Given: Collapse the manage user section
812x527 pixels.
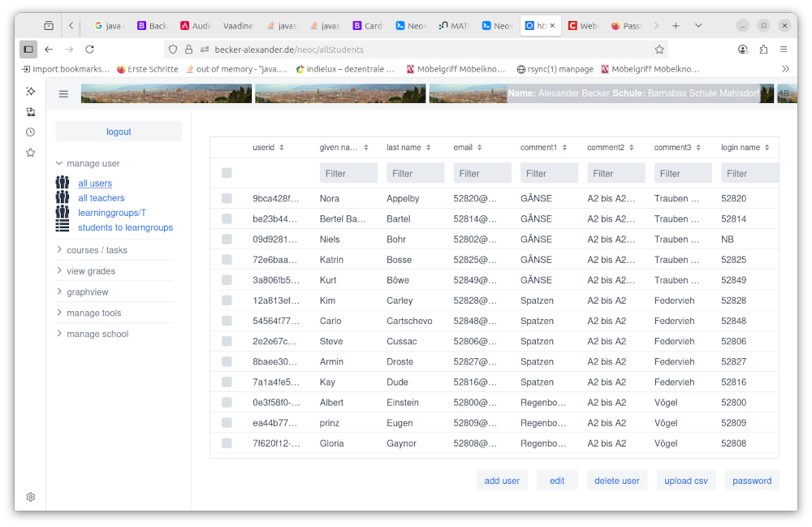Looking at the screenshot, I should tap(59, 163).
